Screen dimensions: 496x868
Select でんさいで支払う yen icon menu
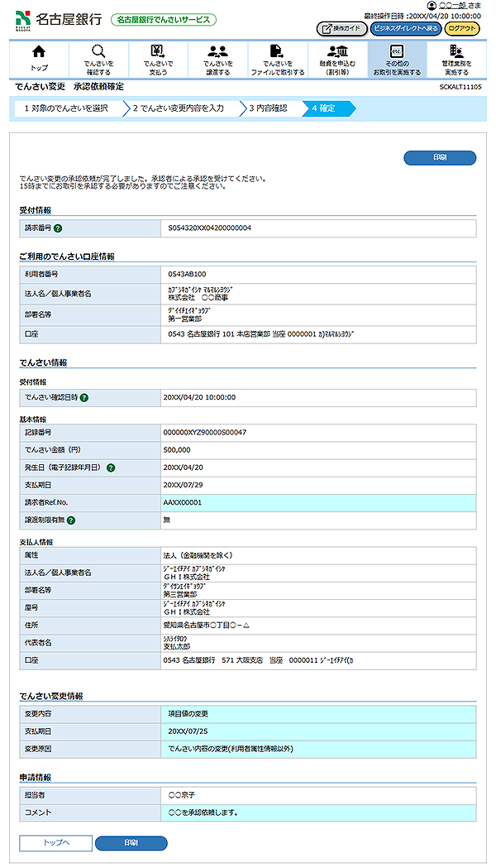[158, 58]
